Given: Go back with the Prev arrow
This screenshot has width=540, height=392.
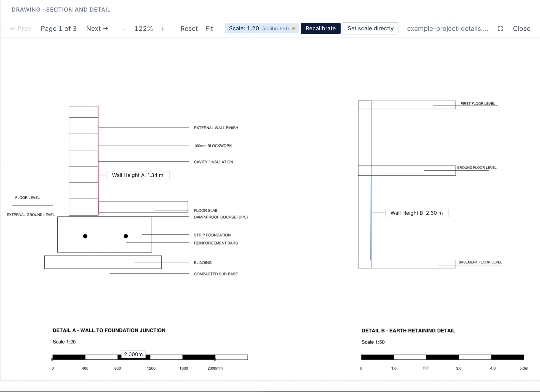Looking at the screenshot, I should point(21,29).
